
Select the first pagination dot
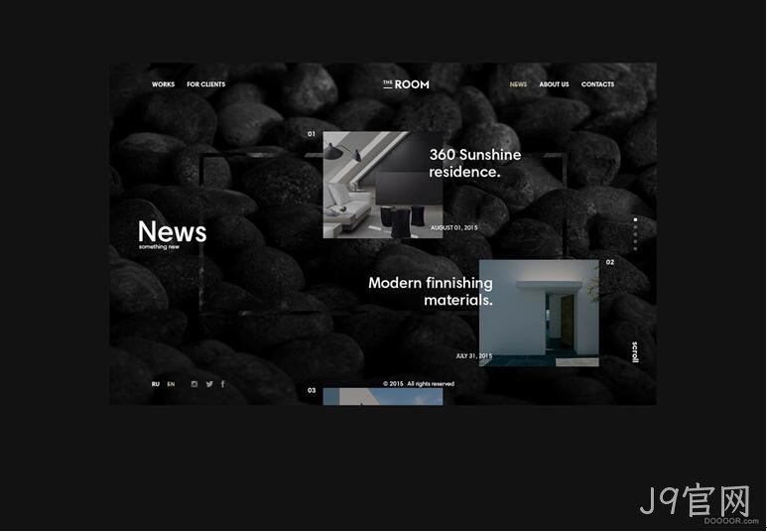click(x=635, y=220)
